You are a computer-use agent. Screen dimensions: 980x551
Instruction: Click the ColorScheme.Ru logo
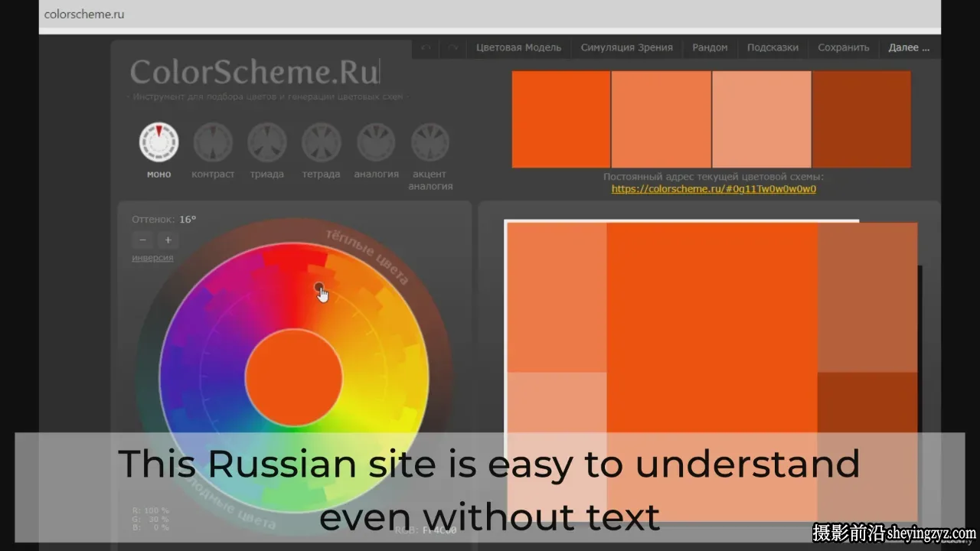[x=255, y=72]
